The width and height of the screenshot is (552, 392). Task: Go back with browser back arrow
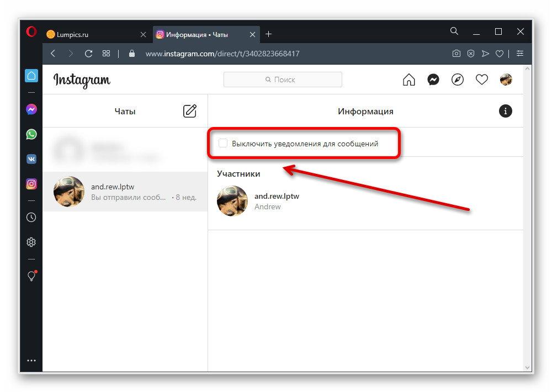click(x=53, y=54)
